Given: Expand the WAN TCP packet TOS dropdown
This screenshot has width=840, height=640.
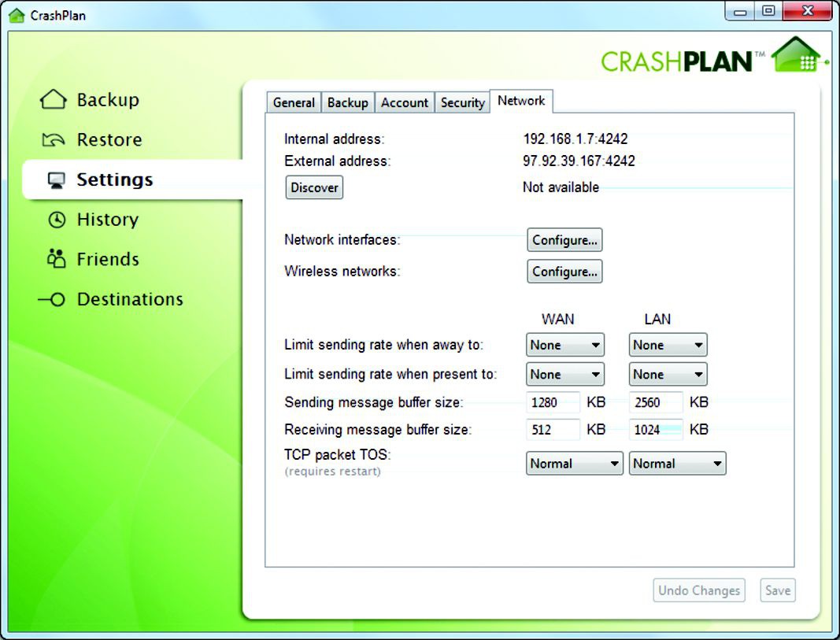Looking at the screenshot, I should click(574, 464).
